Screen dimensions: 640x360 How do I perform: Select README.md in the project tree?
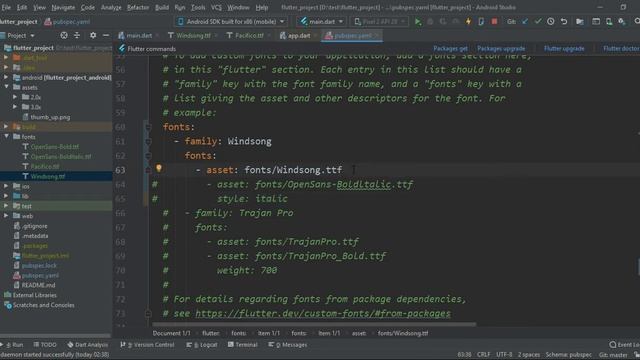coord(38,285)
